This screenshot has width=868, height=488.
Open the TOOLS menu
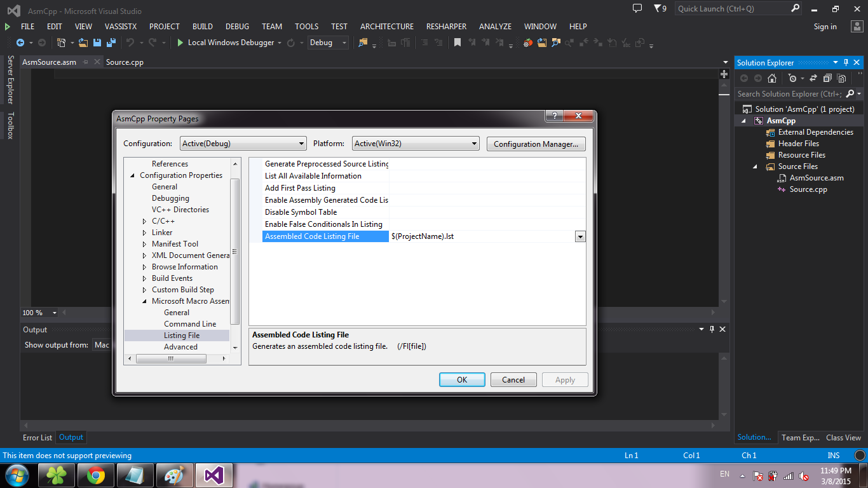pos(307,26)
